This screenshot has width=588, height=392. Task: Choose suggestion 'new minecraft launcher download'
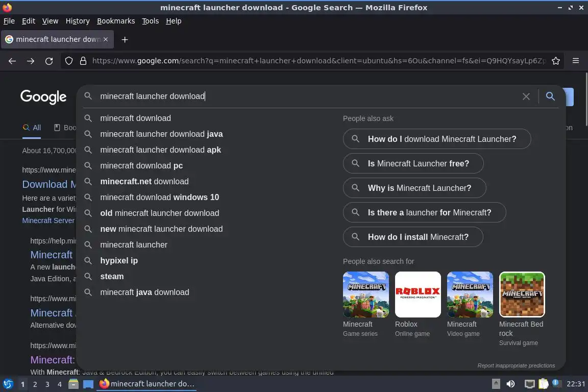coord(161,229)
